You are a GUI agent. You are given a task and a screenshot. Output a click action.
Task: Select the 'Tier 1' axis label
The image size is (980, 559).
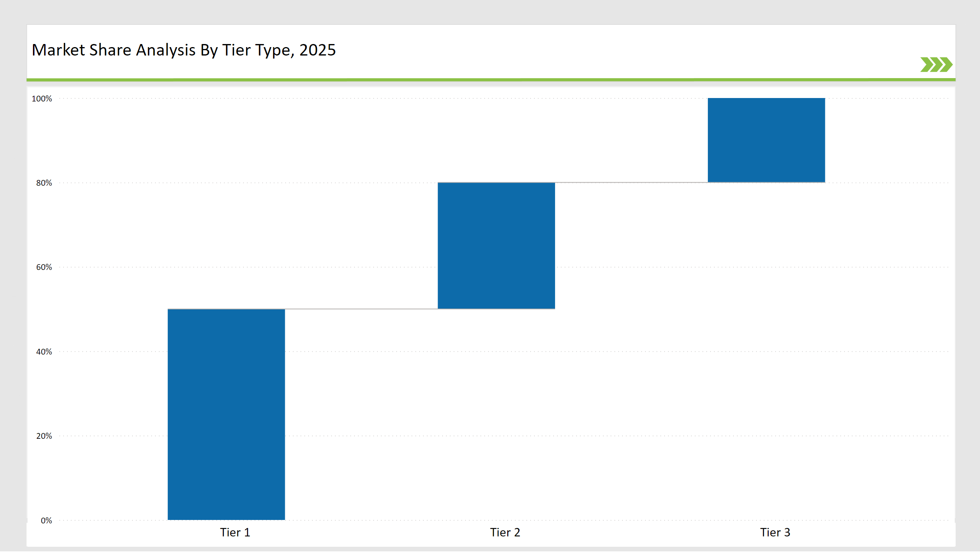pos(235,532)
